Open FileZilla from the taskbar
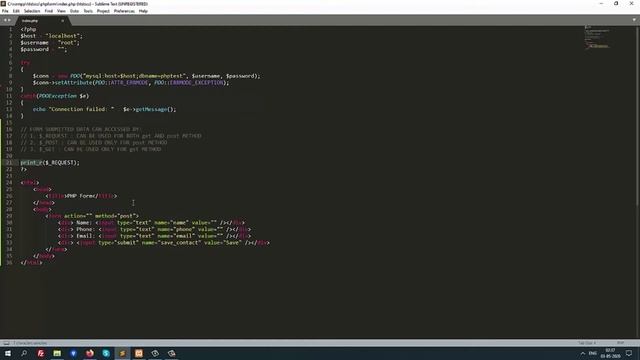The image size is (640, 360). click(x=41, y=353)
